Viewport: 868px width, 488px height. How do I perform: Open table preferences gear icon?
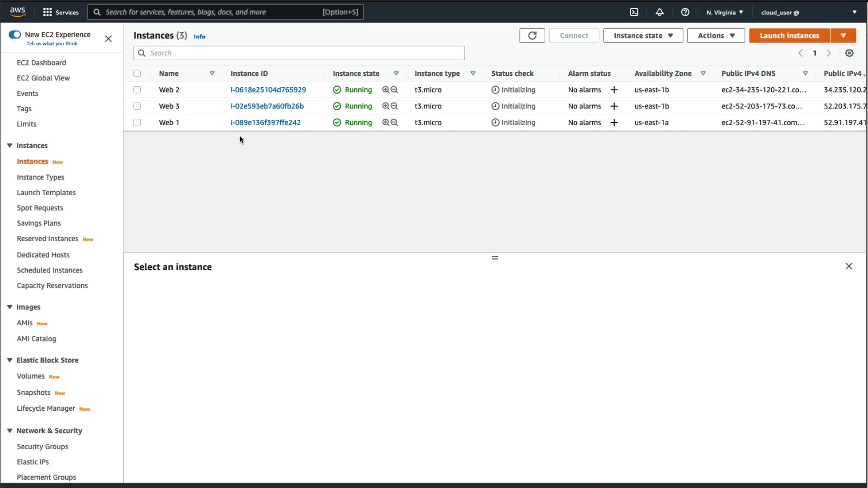click(x=849, y=53)
